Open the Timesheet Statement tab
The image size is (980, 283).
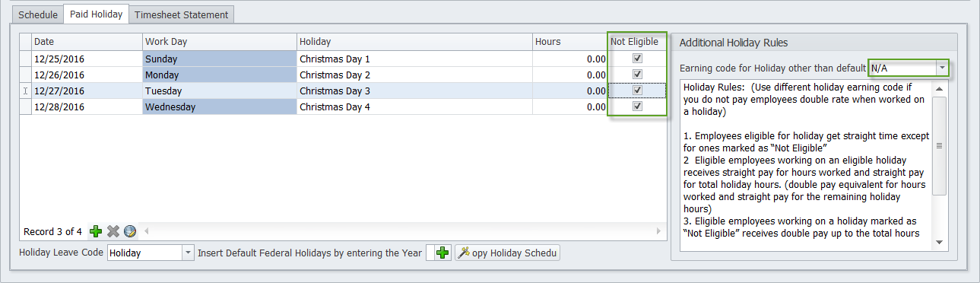point(182,14)
